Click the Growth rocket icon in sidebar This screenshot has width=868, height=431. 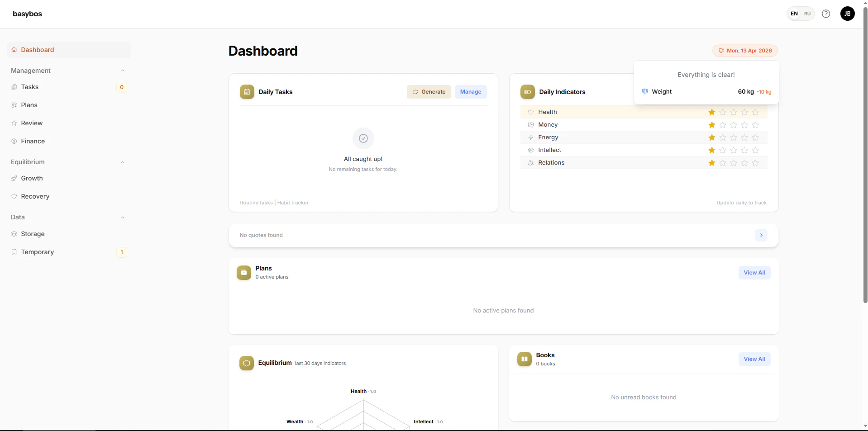14,178
